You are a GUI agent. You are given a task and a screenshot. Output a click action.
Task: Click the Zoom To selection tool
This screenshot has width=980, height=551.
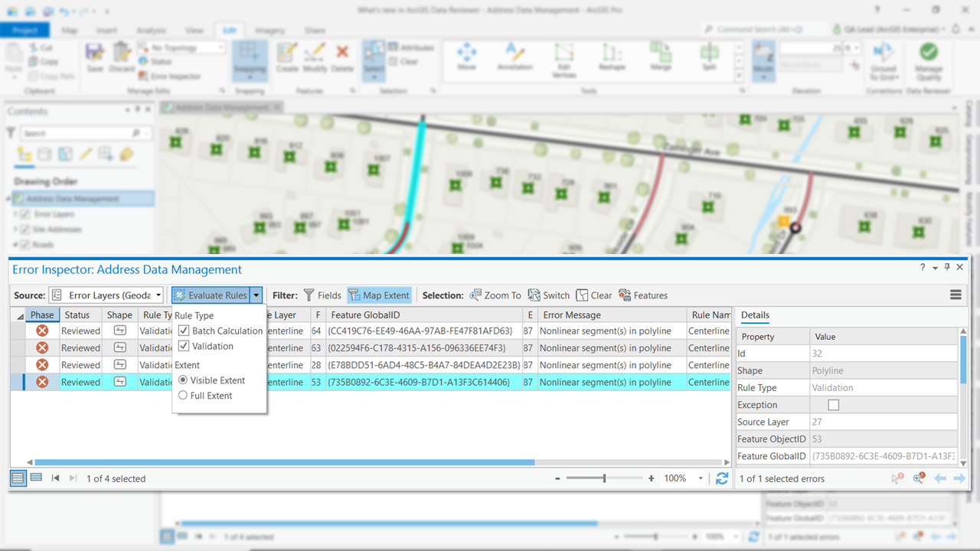[x=495, y=295]
